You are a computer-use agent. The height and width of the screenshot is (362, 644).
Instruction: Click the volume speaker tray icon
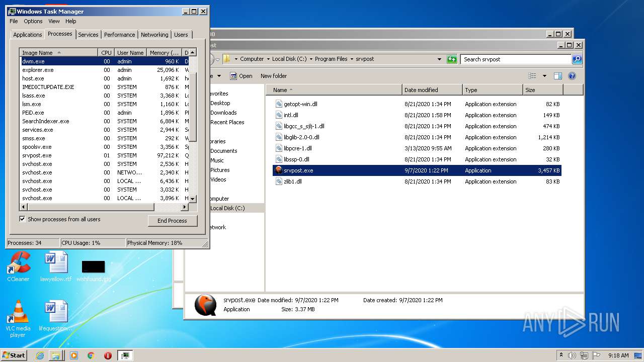[x=572, y=355]
